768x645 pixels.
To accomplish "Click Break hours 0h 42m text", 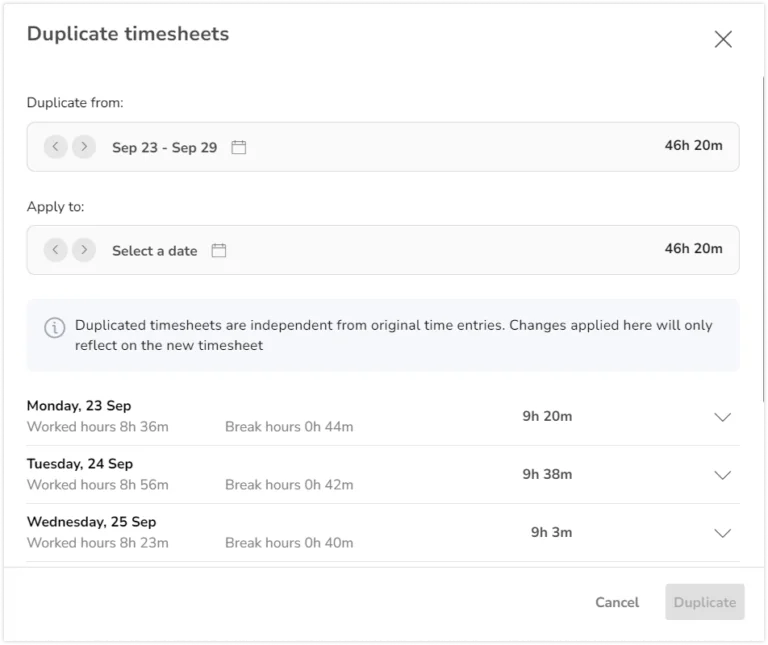I will [x=289, y=484].
